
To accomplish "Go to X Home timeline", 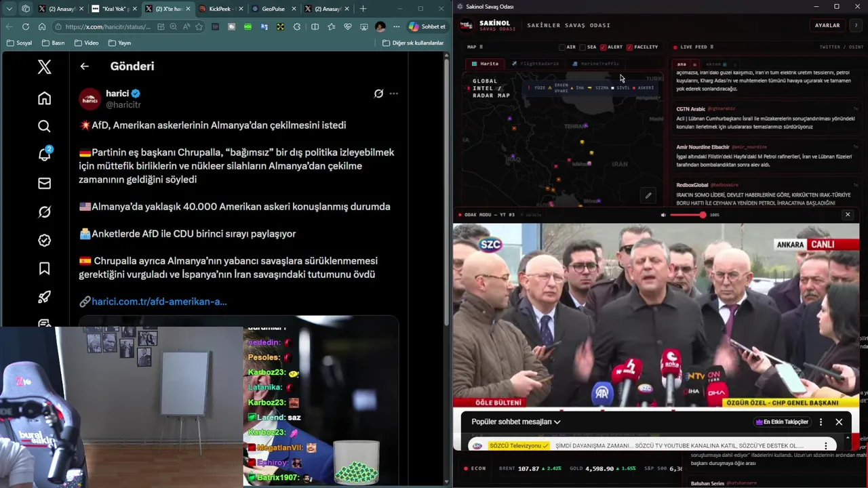I will (44, 98).
